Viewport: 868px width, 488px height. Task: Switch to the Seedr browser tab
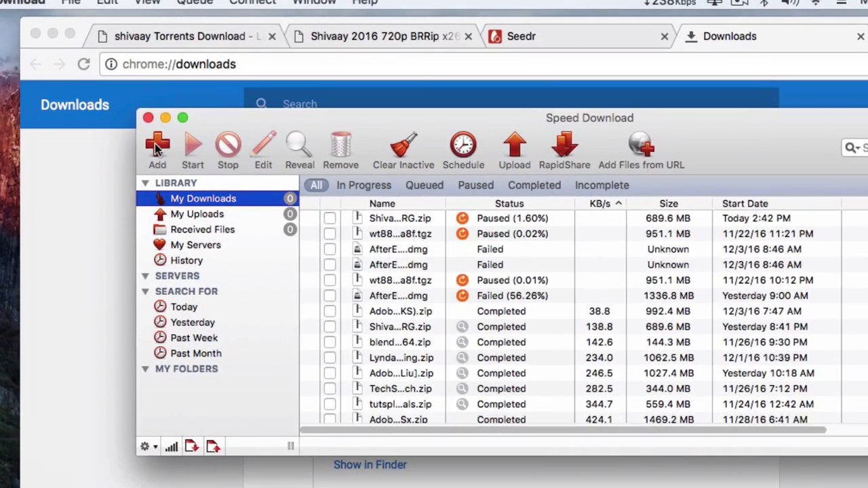tap(578, 37)
